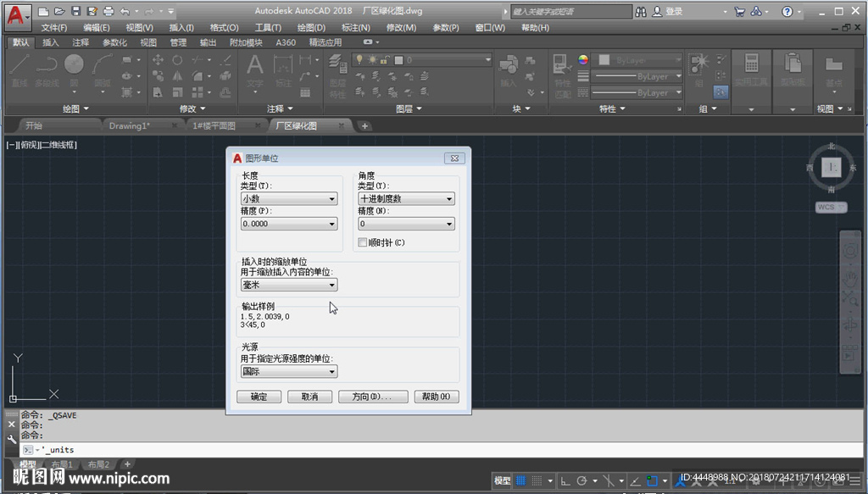868x494 pixels.
Task: Open the WCS coordinate system dropdown
Action: pyautogui.click(x=831, y=208)
